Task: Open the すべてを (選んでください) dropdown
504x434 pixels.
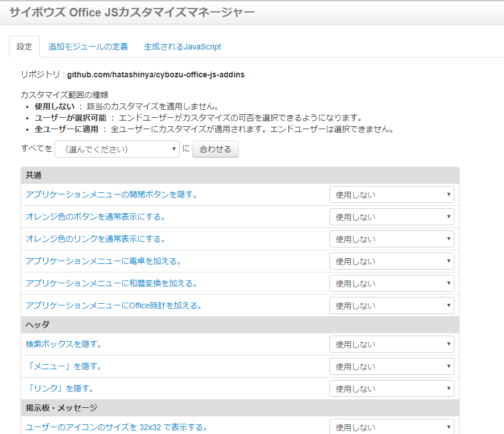Action: pyautogui.click(x=117, y=149)
